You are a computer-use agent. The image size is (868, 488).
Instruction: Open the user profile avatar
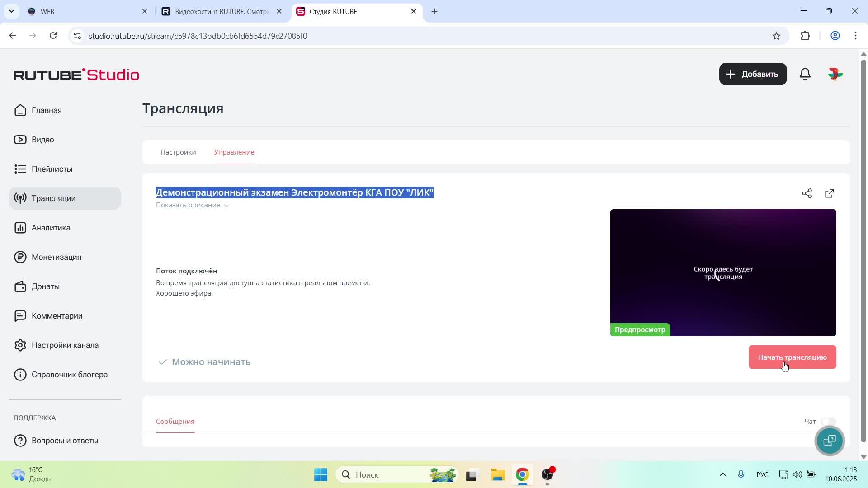point(835,74)
